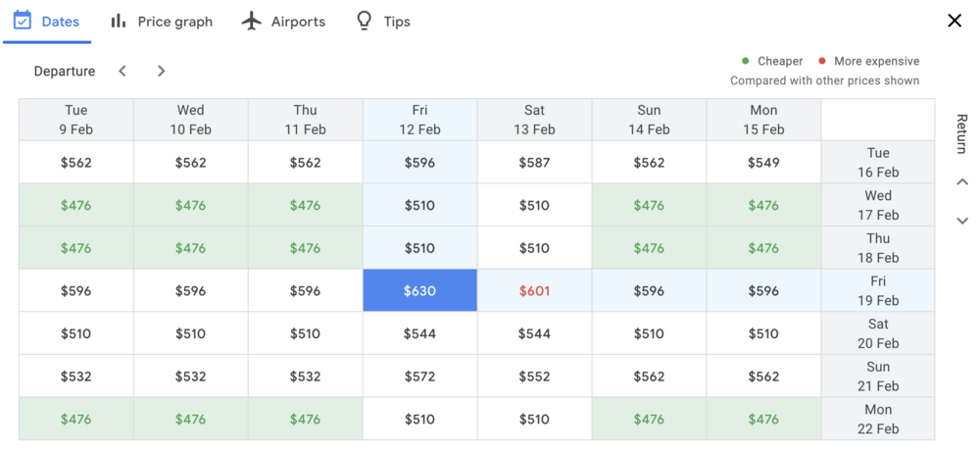Screen dimensions: 980x453
Task: Select the red $601 expensive fare
Action: [534, 290]
